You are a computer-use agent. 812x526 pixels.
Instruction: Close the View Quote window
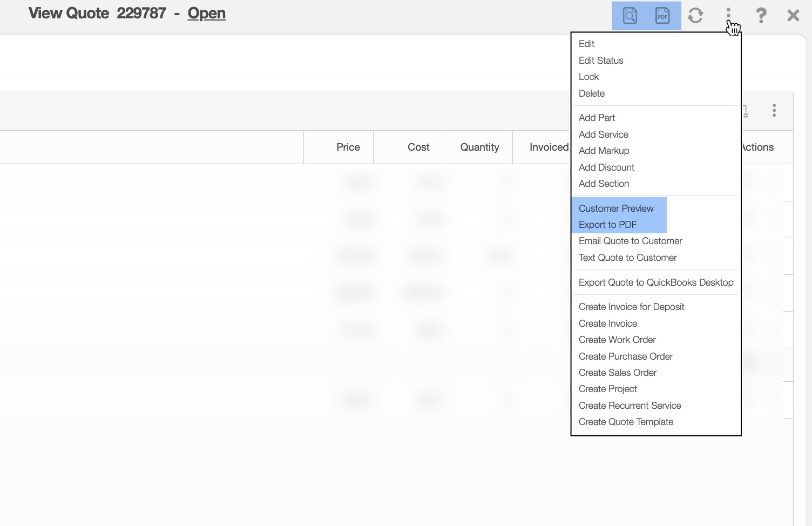point(793,16)
